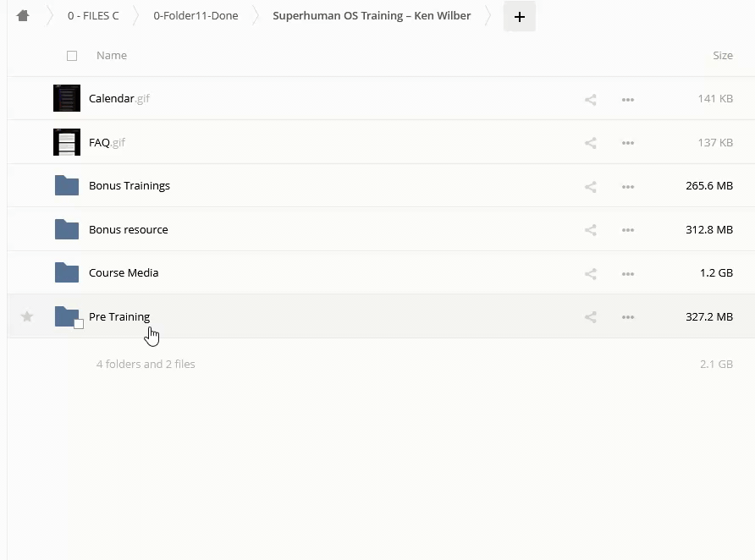Viewport: 755px width, 560px height.
Task: Share the Course Media folder
Action: (x=591, y=273)
